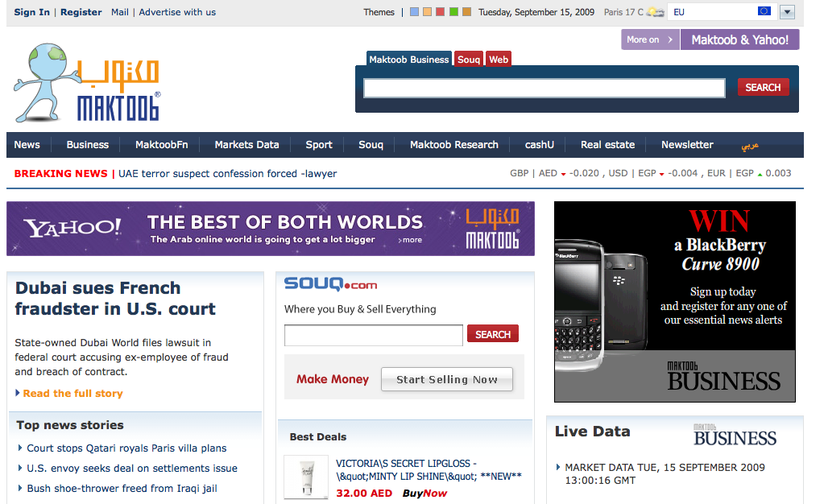Focus the Souq search input field
Image resolution: width=824 pixels, height=504 pixels.
click(x=374, y=335)
